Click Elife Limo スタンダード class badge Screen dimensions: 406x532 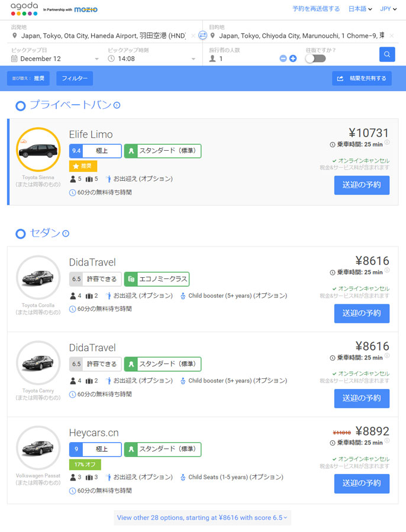[163, 151]
